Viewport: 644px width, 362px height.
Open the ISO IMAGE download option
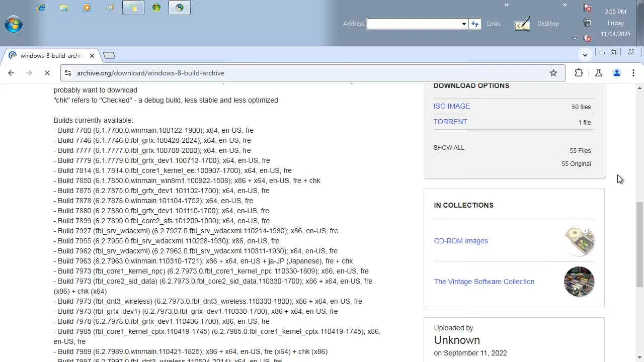452,106
